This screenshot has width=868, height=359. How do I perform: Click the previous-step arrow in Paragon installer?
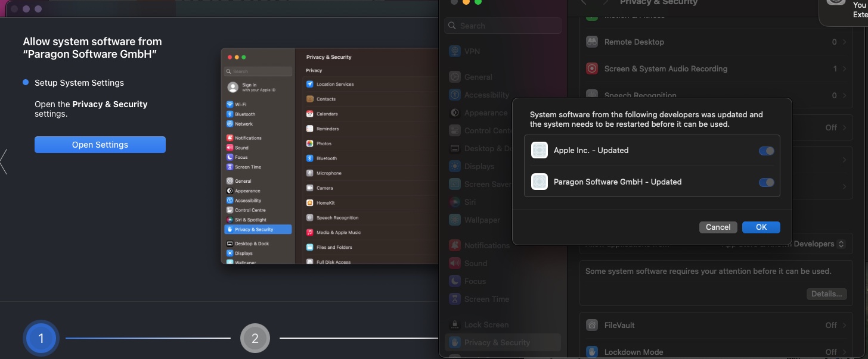[x=3, y=161]
